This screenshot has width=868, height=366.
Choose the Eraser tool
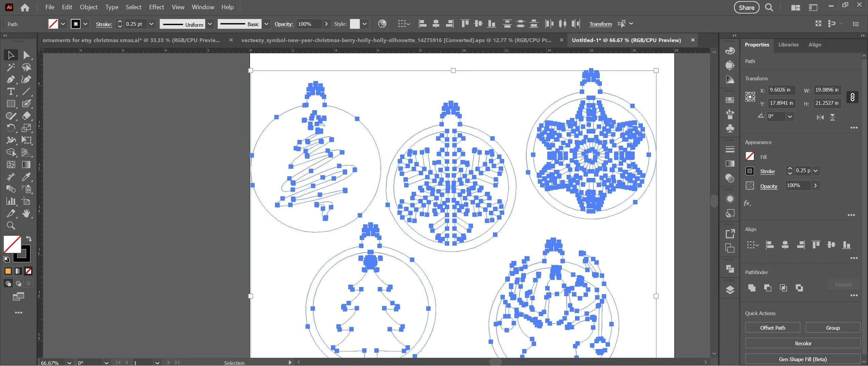pyautogui.click(x=26, y=116)
